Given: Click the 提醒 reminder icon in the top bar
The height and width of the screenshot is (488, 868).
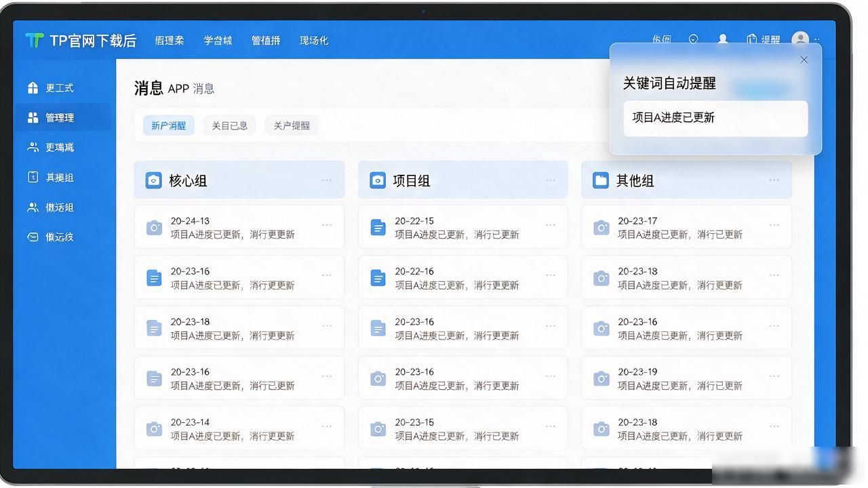Looking at the screenshot, I should pyautogui.click(x=751, y=40).
